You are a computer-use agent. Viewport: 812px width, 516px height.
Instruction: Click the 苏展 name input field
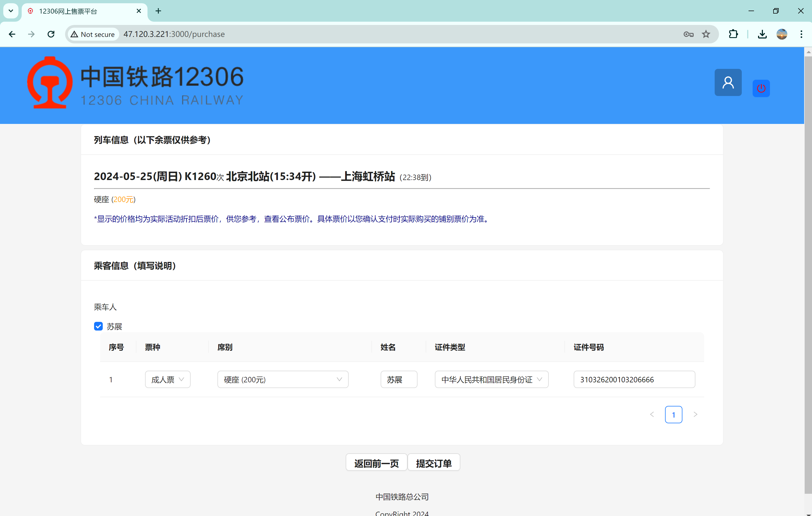(399, 379)
